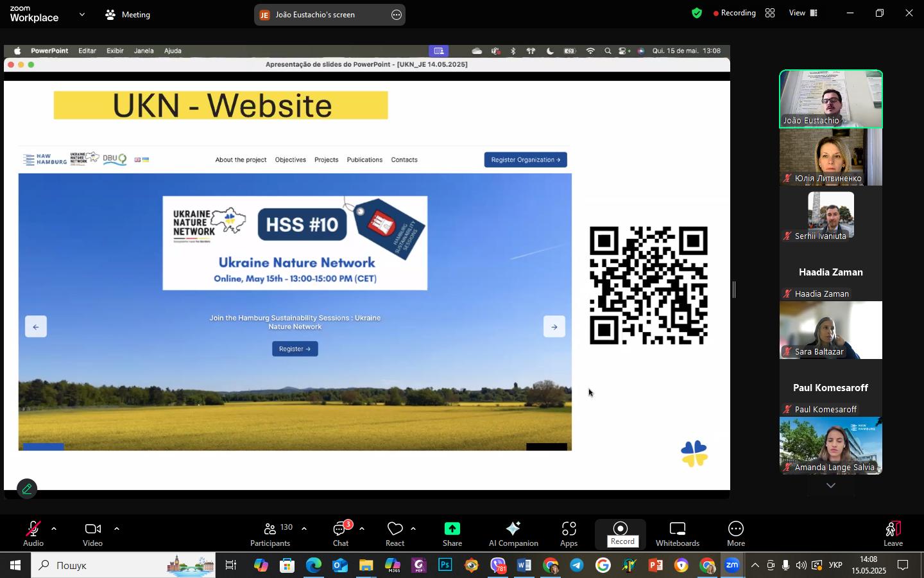Click the Register Organization button
This screenshot has width=924, height=578.
click(526, 159)
